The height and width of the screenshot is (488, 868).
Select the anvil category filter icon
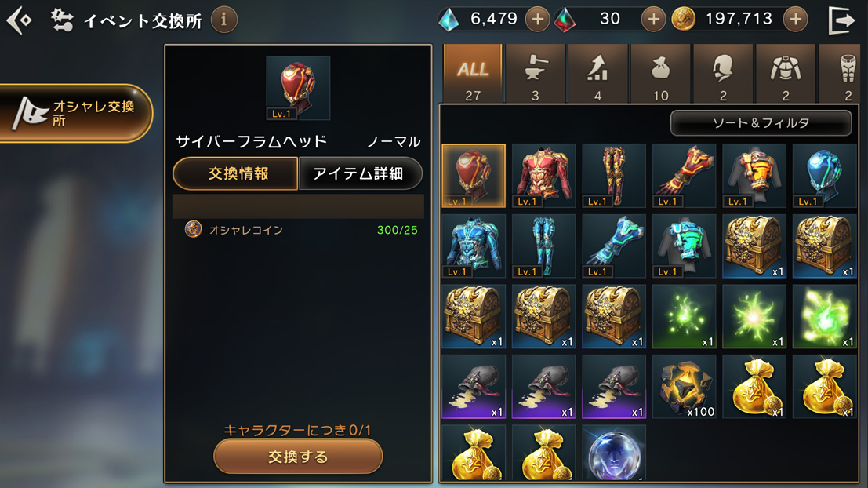[536, 74]
